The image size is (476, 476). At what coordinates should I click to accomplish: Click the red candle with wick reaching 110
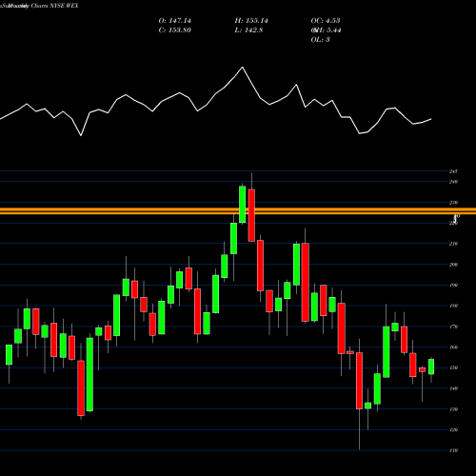359,381
